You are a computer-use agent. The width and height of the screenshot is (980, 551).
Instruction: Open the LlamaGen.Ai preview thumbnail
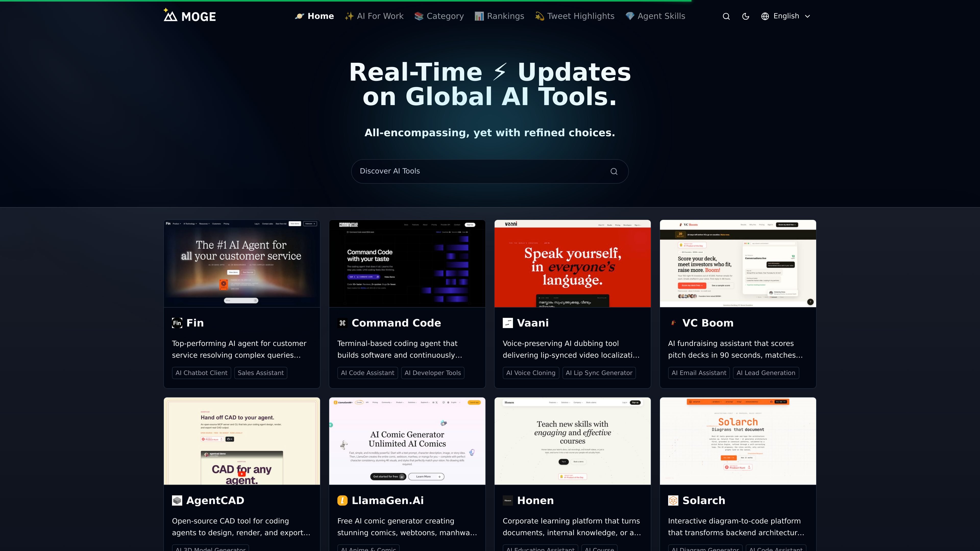(407, 441)
